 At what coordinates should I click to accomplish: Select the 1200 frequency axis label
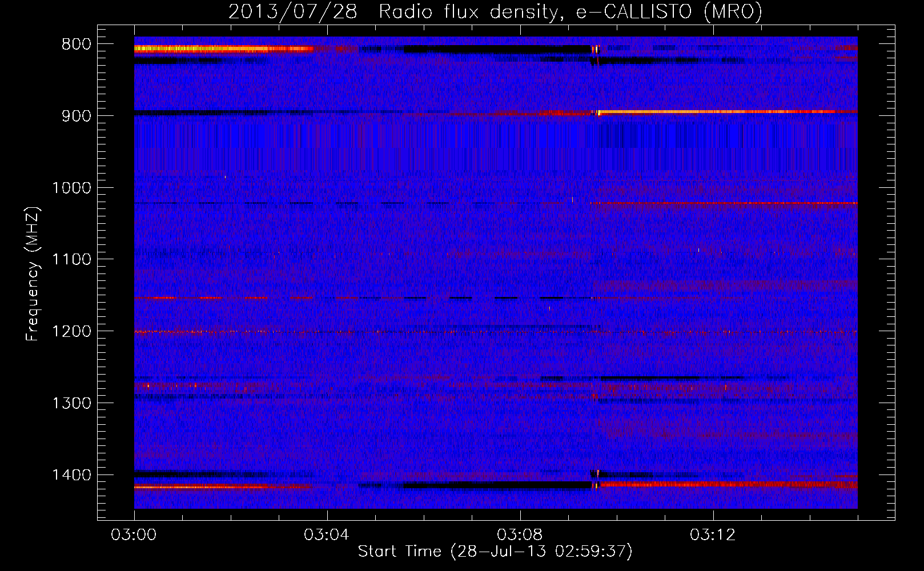(72, 332)
